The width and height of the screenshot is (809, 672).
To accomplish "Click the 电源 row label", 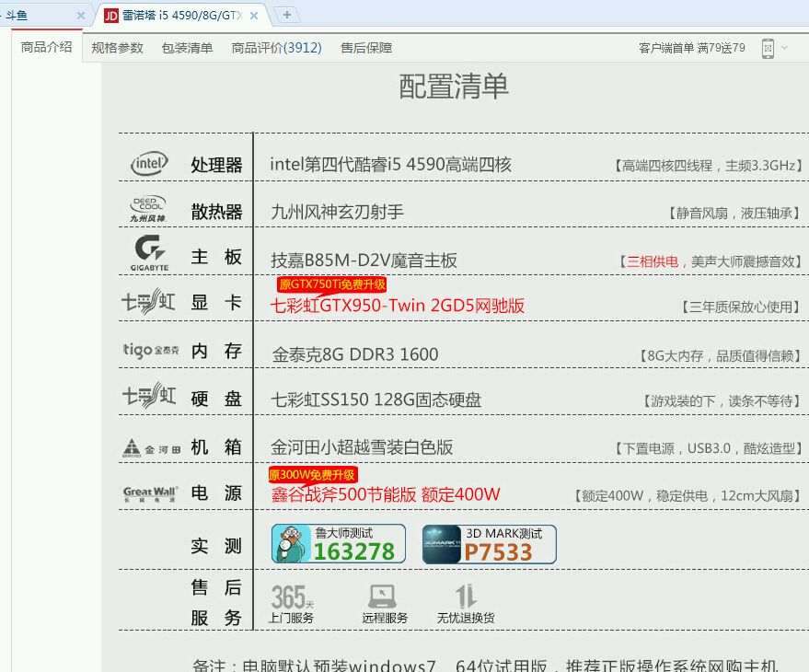I will (x=216, y=493).
